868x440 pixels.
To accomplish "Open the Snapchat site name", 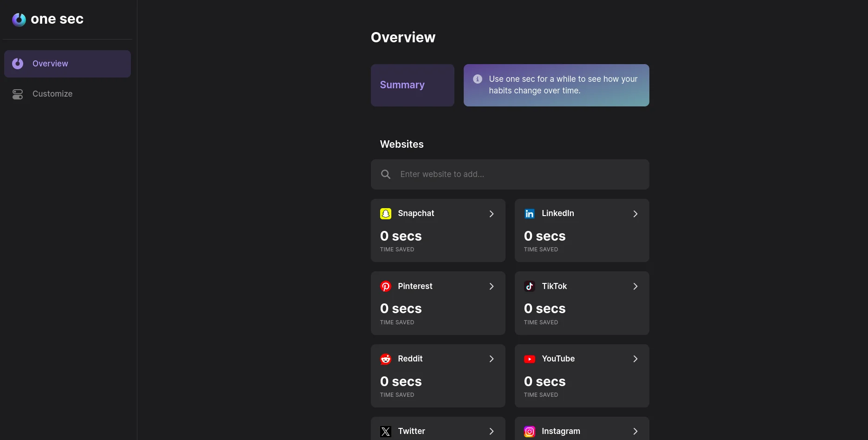I will 416,213.
